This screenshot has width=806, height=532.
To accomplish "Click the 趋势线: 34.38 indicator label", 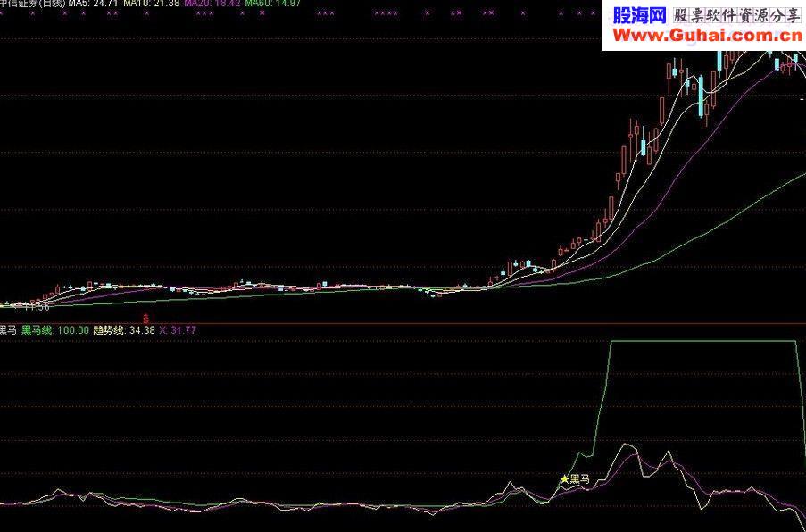I will (124, 330).
